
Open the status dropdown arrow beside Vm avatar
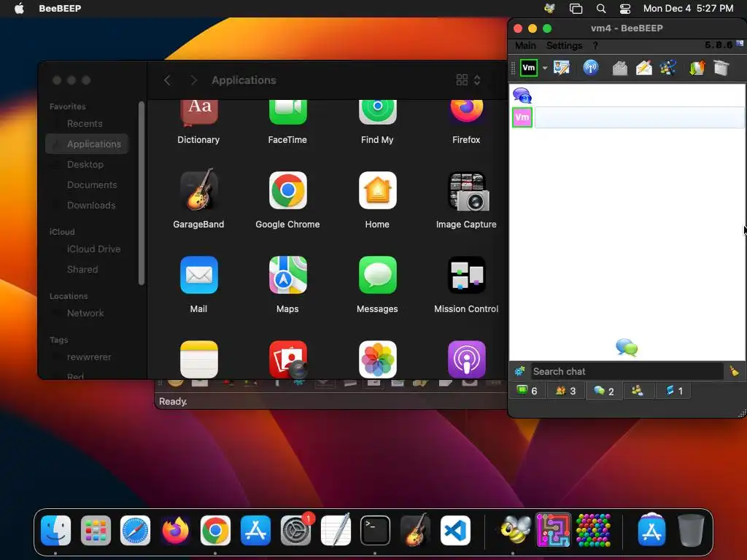click(x=545, y=68)
